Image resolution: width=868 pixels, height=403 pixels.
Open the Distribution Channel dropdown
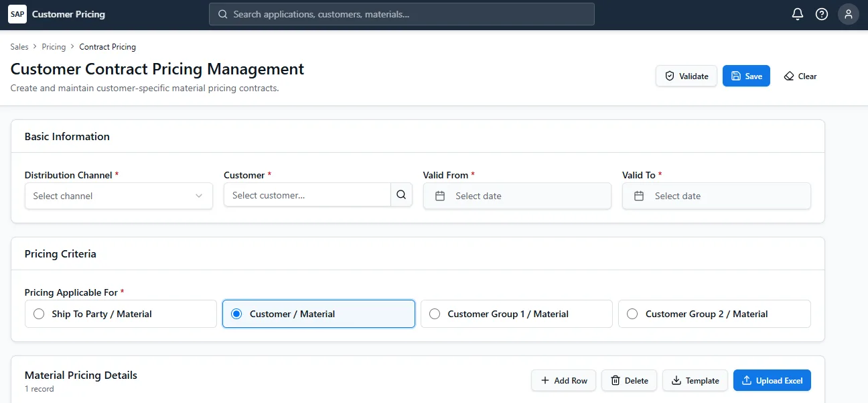pyautogui.click(x=119, y=196)
